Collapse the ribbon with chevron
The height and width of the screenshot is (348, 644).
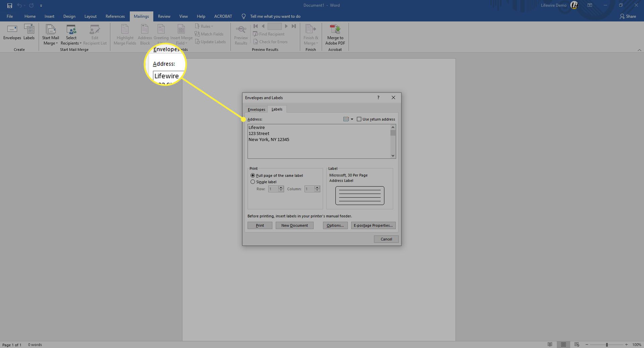(639, 50)
